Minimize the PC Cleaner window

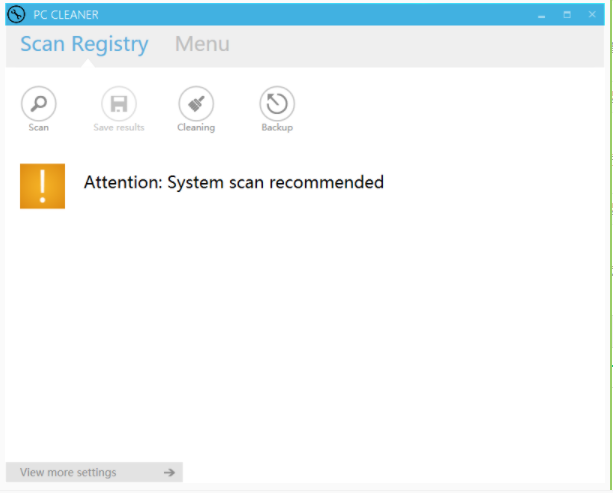tap(541, 15)
